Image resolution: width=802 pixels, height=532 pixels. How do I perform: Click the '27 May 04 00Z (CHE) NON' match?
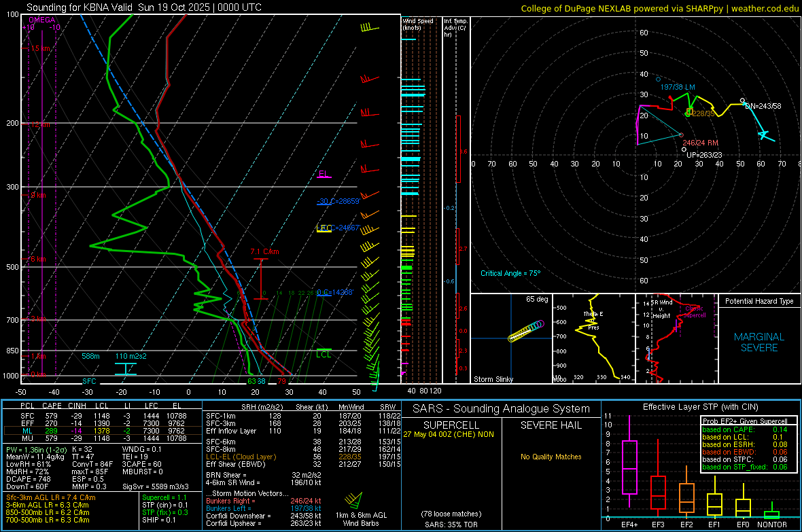click(x=449, y=434)
